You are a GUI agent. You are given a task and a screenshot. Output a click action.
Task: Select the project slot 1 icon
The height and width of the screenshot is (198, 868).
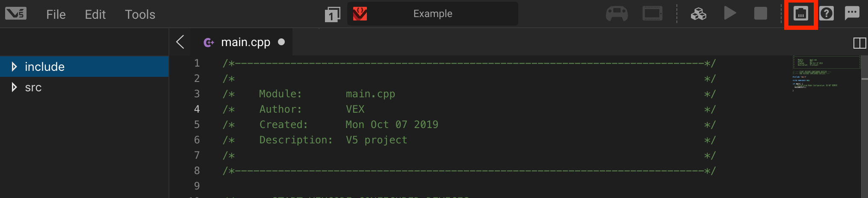[332, 15]
